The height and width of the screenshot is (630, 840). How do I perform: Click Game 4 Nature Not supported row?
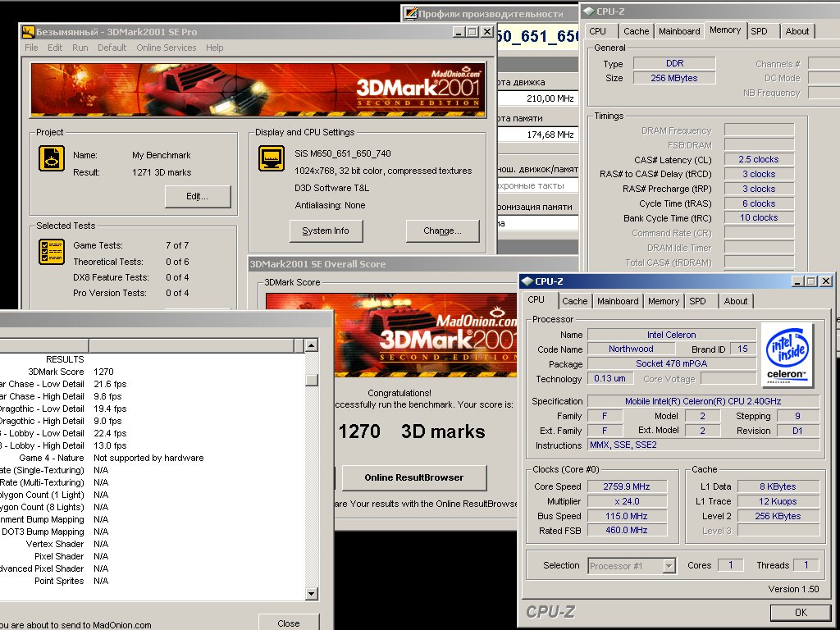(152, 458)
